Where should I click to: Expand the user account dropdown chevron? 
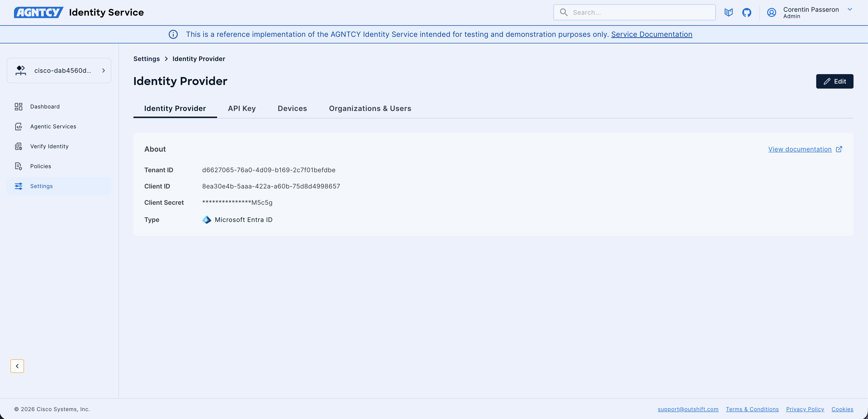tap(850, 9)
